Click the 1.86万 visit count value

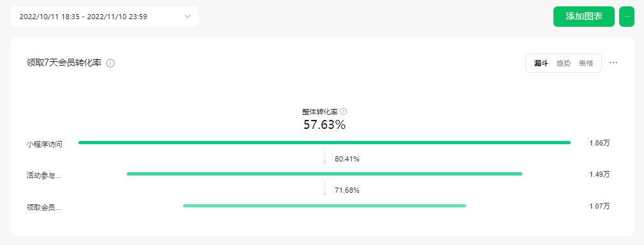(x=599, y=143)
